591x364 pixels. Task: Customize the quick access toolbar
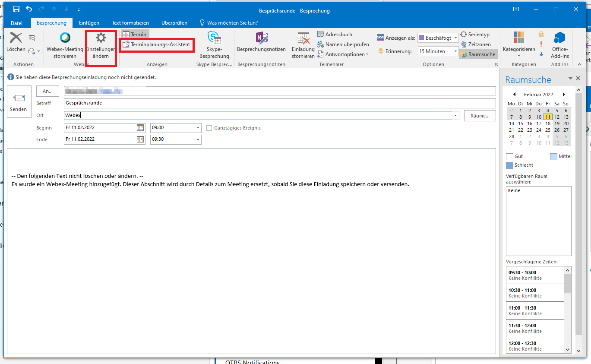[79, 9]
